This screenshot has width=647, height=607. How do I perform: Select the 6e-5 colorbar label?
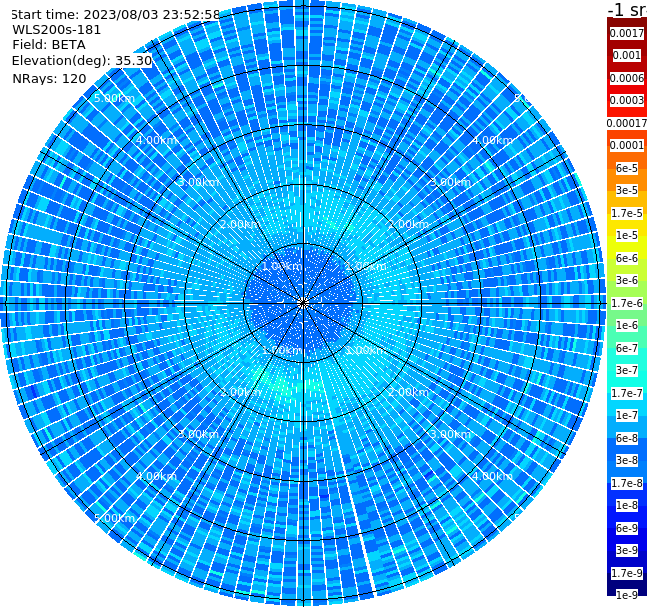(627, 168)
